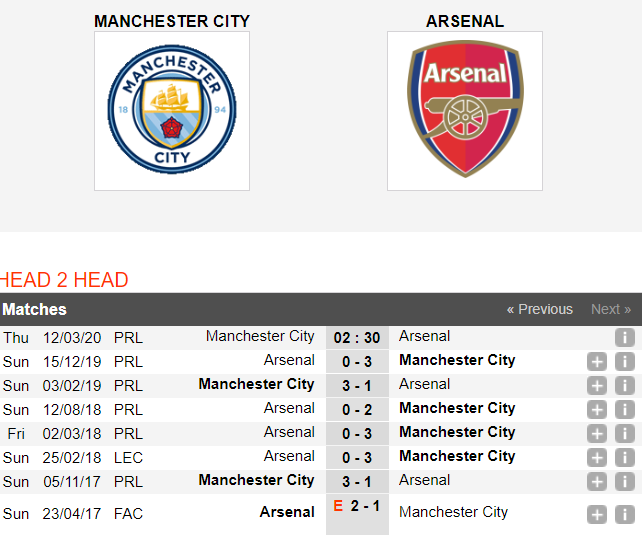642x538 pixels.
Task: Click info icon for 15/12/19 match
Action: click(x=624, y=362)
